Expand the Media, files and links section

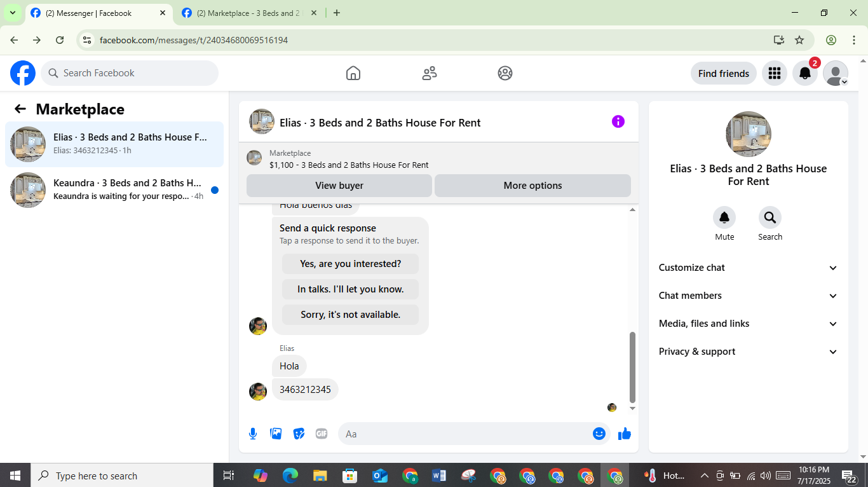click(x=749, y=324)
